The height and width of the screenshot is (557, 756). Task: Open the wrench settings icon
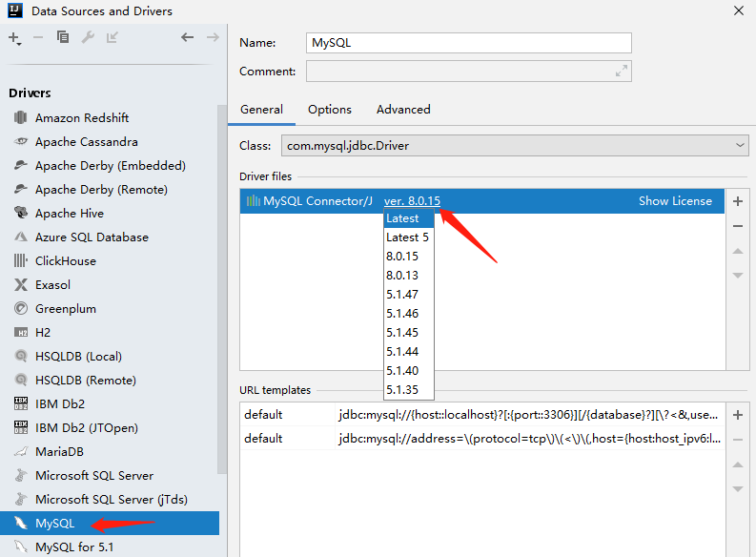point(88,37)
